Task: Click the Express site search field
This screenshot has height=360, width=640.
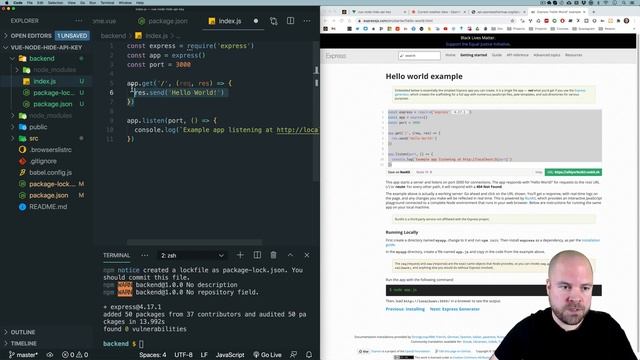Action: 419,56
